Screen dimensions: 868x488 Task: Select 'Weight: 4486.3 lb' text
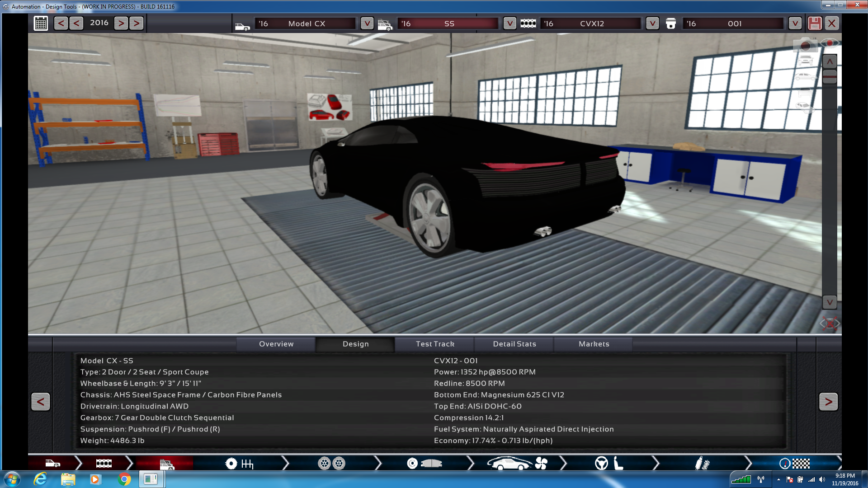pos(112,441)
